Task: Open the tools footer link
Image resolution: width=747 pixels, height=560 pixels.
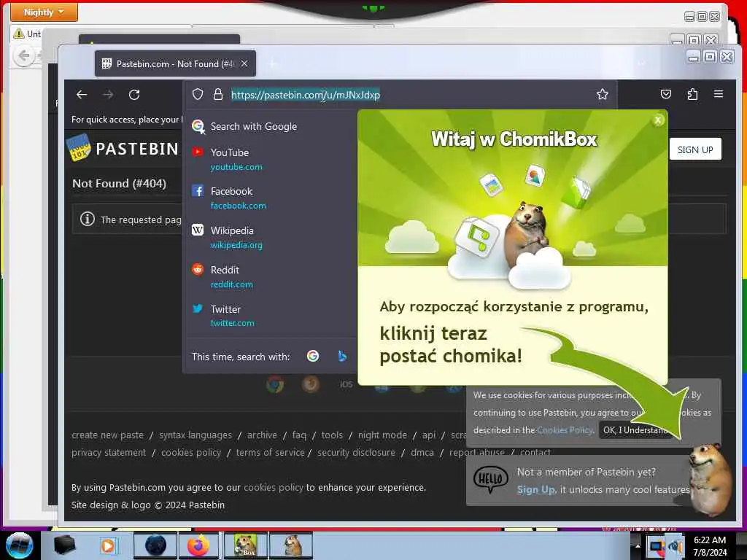Action: click(332, 435)
